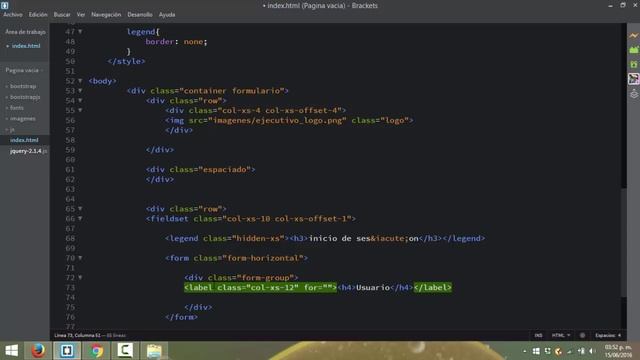Viewport: 640px width, 360px height.
Task: Open the Buscar menu
Action: click(x=62, y=14)
